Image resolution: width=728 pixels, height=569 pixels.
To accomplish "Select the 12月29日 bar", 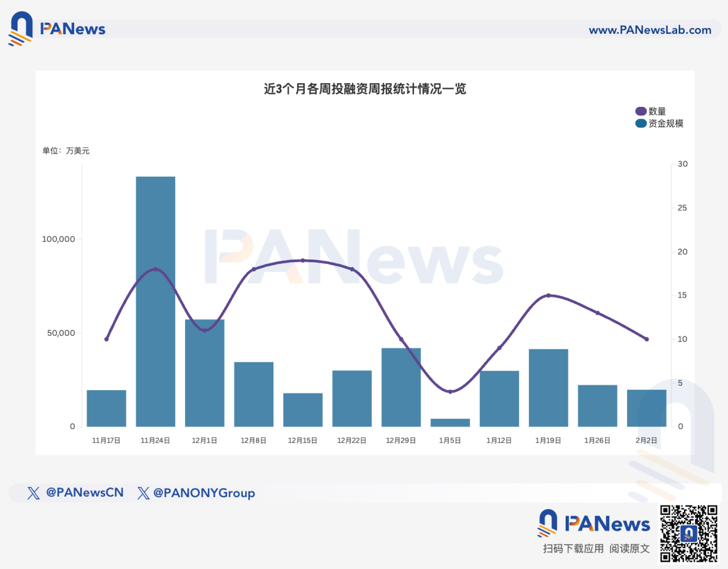I will point(401,387).
